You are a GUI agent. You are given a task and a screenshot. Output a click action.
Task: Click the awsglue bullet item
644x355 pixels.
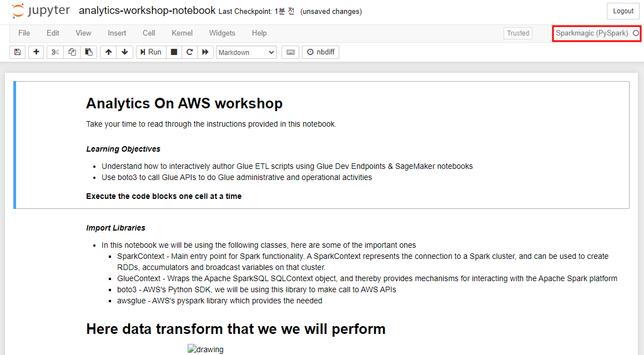coord(220,301)
